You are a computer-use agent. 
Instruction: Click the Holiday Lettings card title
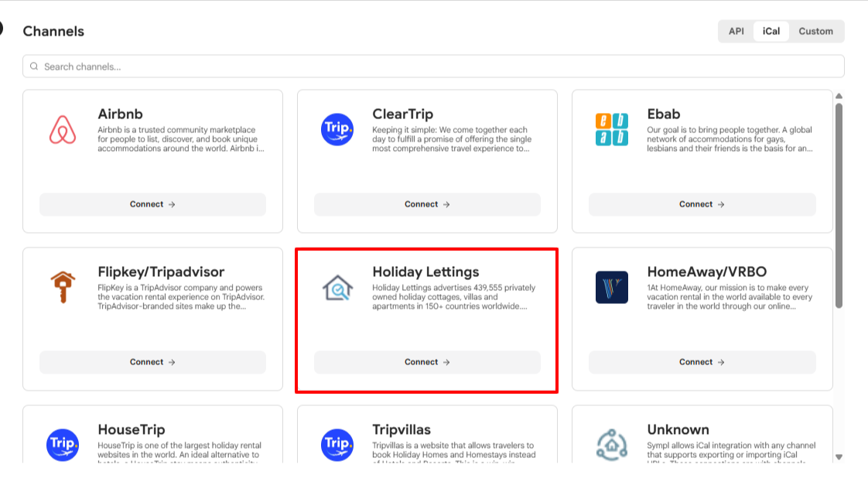click(425, 271)
